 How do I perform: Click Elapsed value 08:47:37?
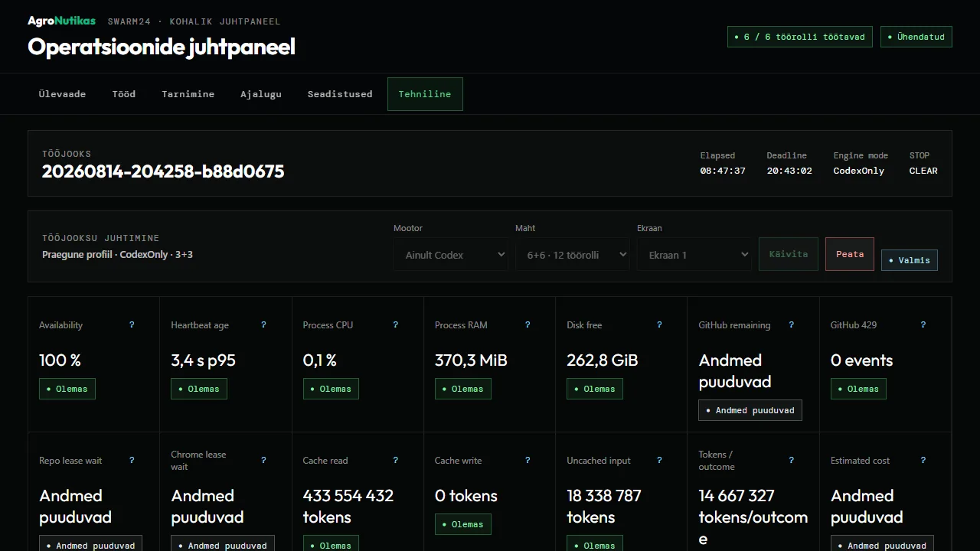[723, 171]
